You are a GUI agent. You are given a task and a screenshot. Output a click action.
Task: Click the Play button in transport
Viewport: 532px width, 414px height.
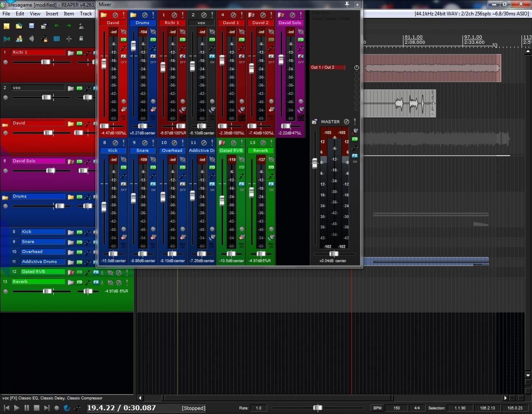click(17, 408)
